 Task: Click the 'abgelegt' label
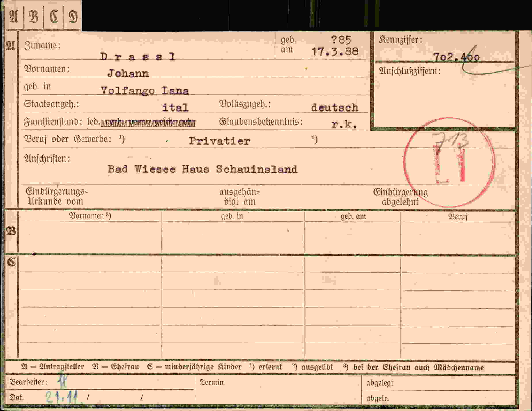tap(380, 383)
